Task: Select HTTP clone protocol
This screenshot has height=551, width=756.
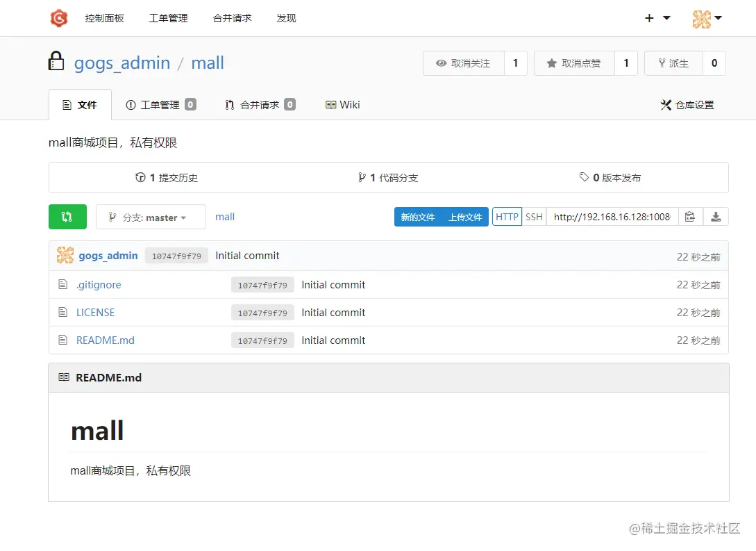Action: [507, 217]
